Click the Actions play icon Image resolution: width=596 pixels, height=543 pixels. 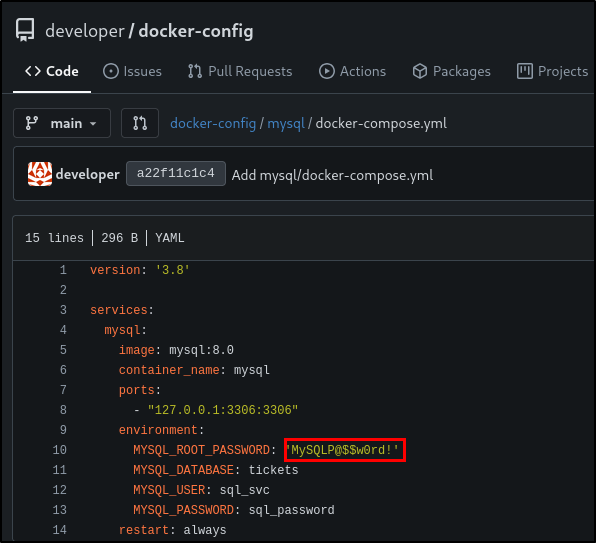pyautogui.click(x=327, y=71)
